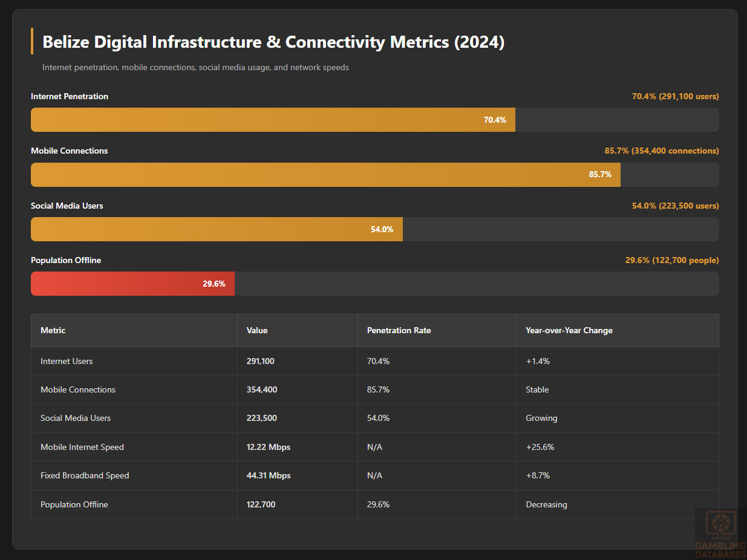Click the 29.6% (122,700 people) label
This screenshot has height=560, width=747.
coord(671,260)
